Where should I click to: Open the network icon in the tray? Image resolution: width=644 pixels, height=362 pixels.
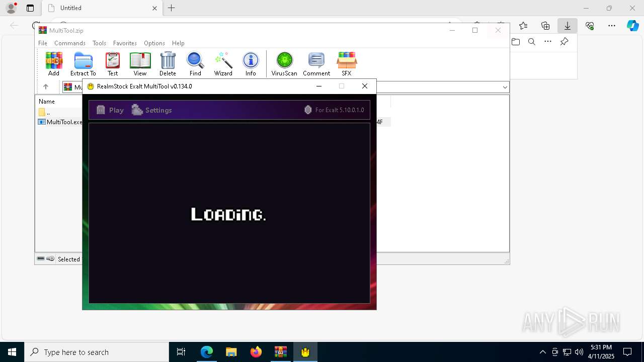567,352
